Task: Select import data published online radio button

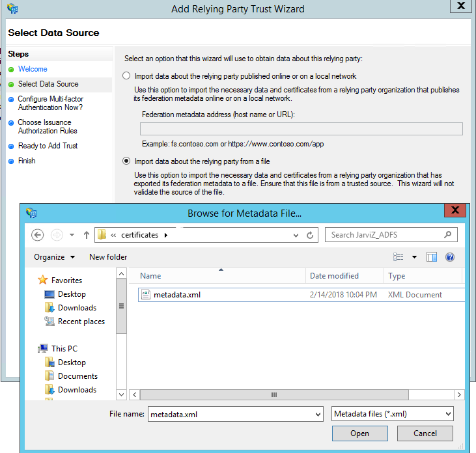Action: tap(126, 75)
